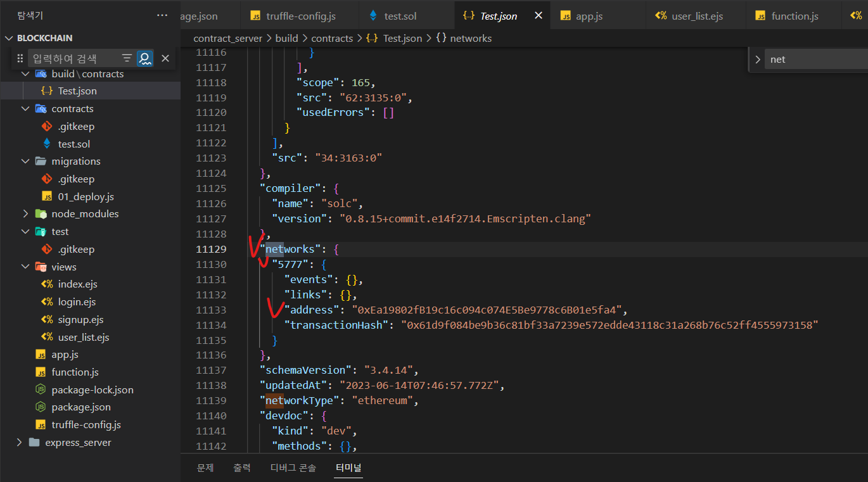Open the 터미널 panel tab
This screenshot has width=868, height=482.
(348, 468)
